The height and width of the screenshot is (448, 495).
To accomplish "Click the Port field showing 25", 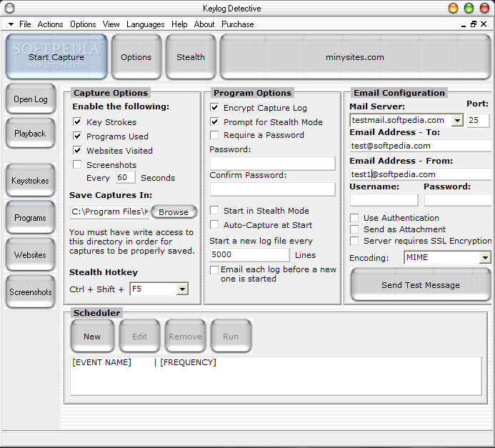I will tap(478, 120).
